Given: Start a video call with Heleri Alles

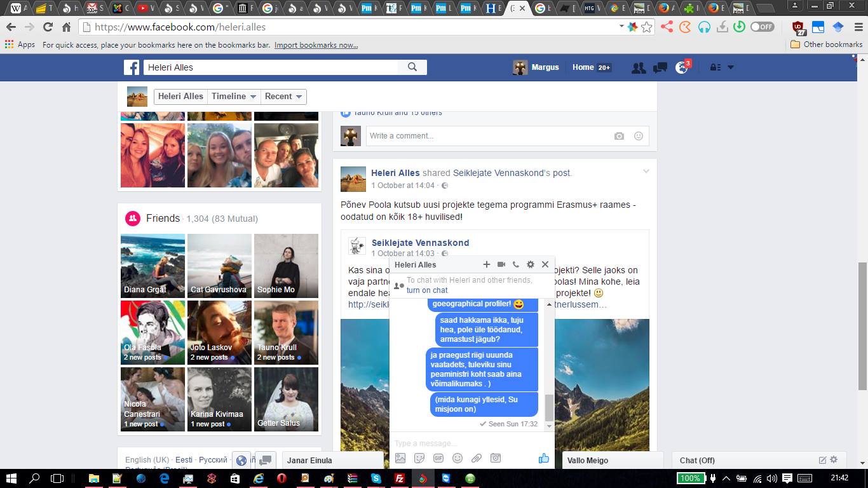Looking at the screenshot, I should pyautogui.click(x=501, y=264).
